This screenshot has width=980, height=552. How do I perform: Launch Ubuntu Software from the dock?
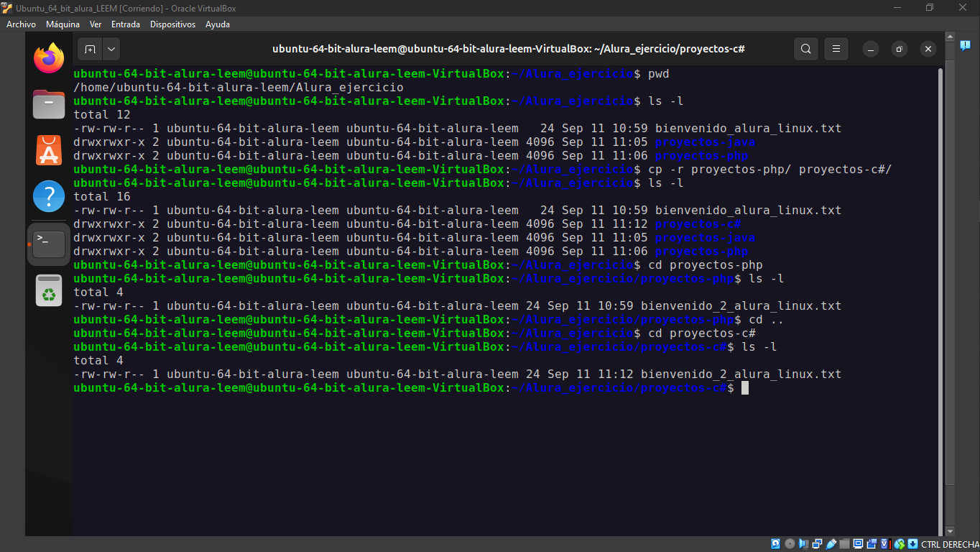49,151
